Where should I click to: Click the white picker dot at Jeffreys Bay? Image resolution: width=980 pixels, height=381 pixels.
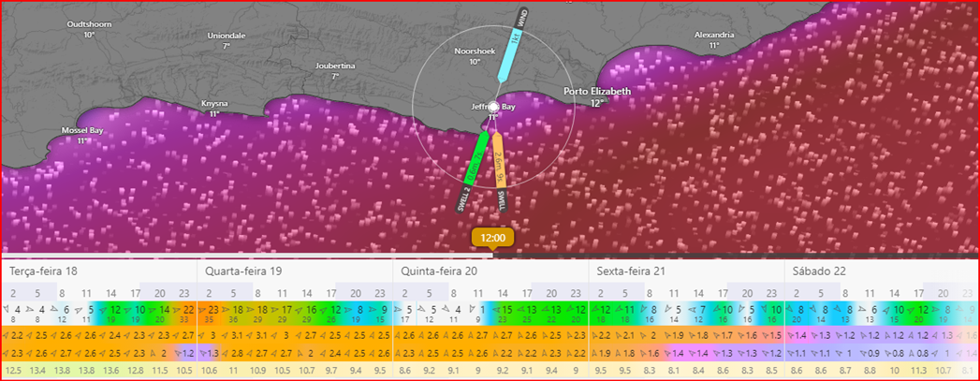coord(493,107)
